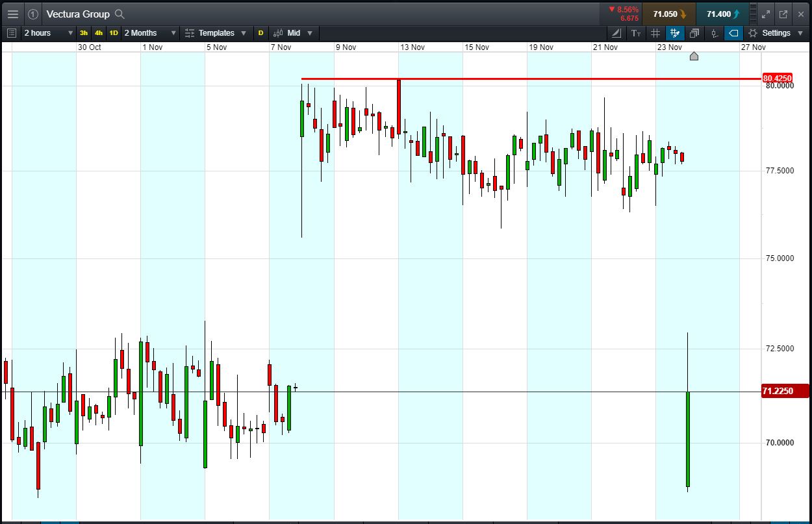The height and width of the screenshot is (524, 812).
Task: Expand the Templates dropdown
Action: click(x=216, y=33)
